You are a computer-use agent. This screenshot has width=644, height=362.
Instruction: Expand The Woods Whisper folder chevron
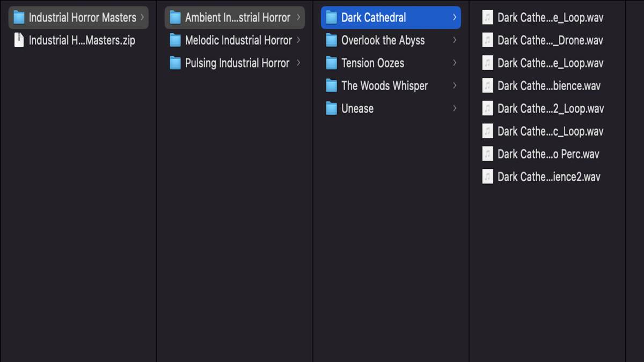coord(455,86)
